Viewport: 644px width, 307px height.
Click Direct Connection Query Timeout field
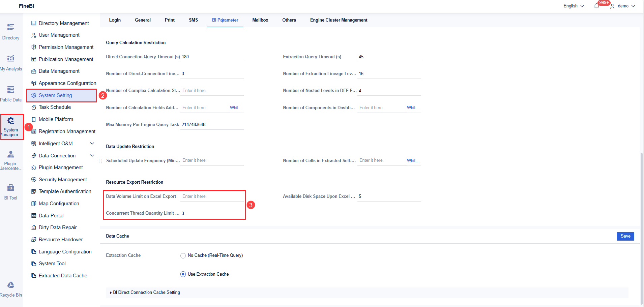point(212,57)
